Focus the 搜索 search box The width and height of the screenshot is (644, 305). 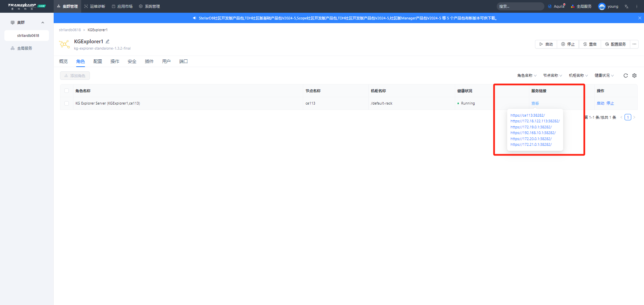click(x=520, y=6)
